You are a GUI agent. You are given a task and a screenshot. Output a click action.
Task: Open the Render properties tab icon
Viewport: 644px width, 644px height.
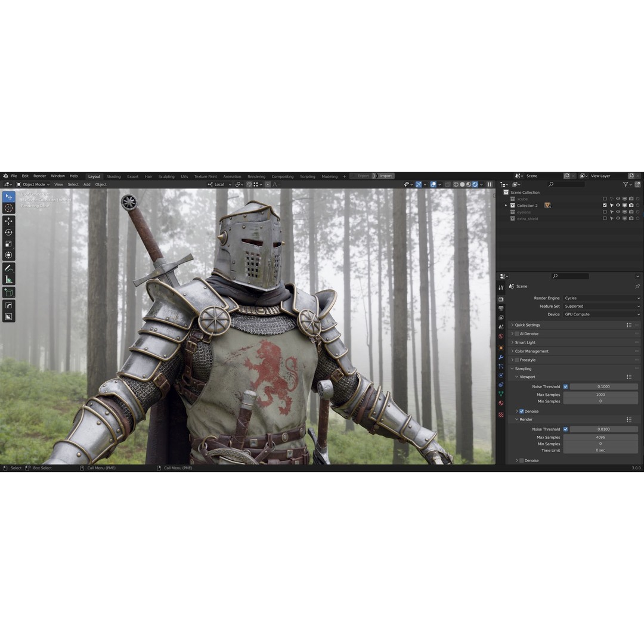(501, 299)
